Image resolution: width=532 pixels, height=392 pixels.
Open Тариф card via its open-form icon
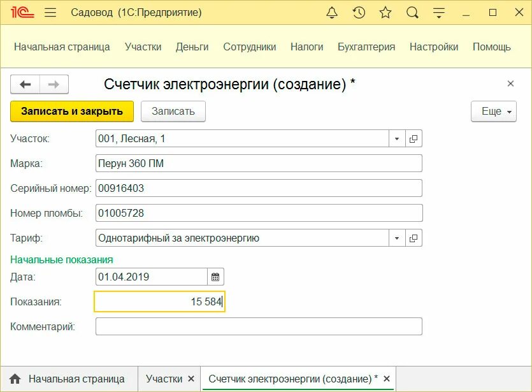pos(414,237)
